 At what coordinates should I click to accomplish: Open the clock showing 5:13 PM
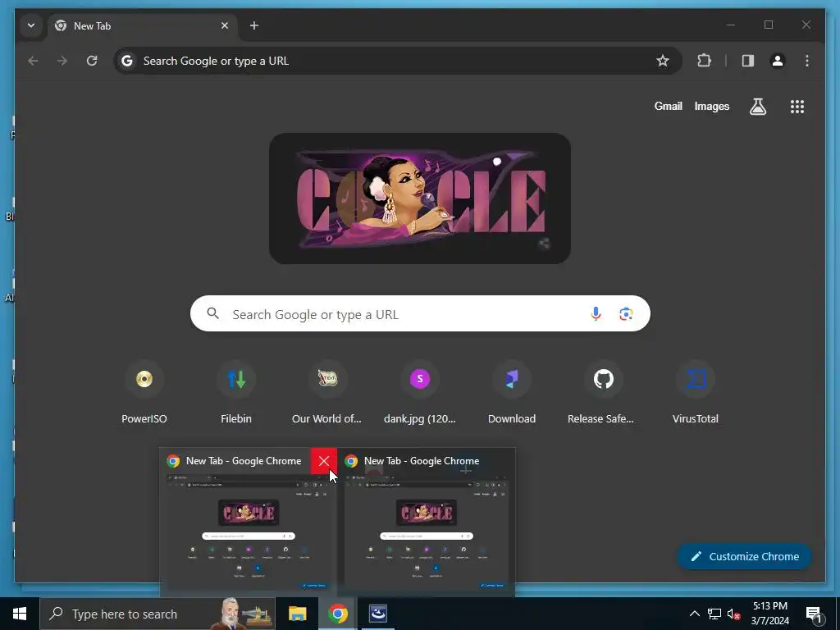pyautogui.click(x=769, y=614)
